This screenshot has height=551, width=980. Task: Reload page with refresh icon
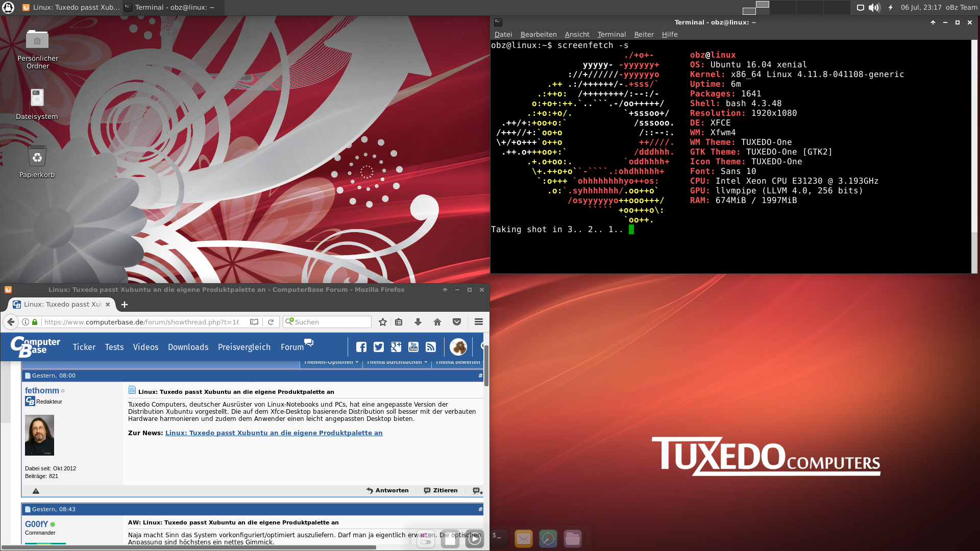(x=271, y=322)
